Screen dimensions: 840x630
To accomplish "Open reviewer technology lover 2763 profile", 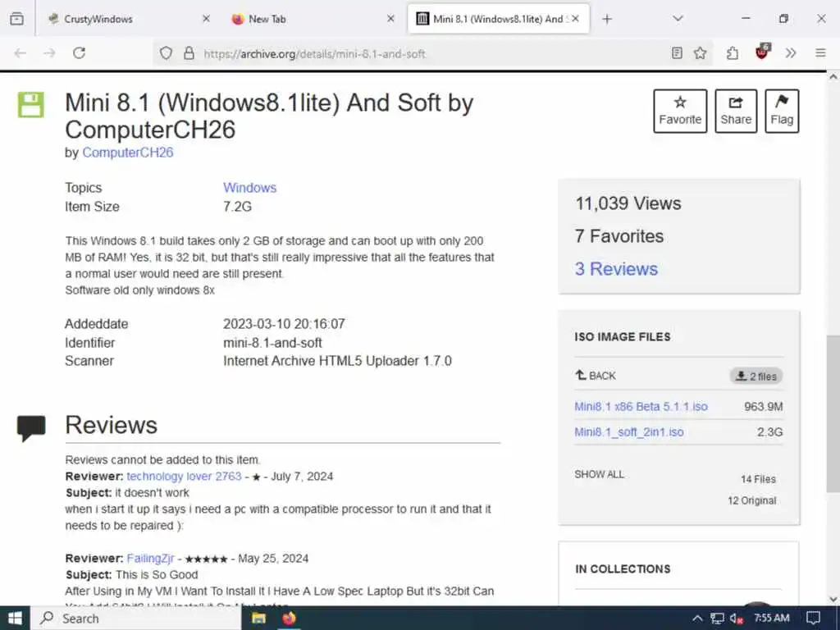I will [x=184, y=477].
